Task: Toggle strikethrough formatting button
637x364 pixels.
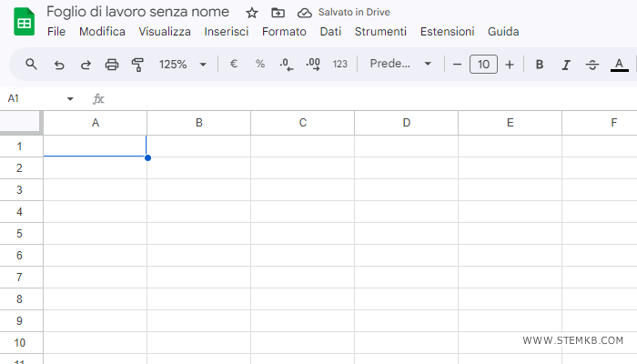Action: (x=592, y=65)
